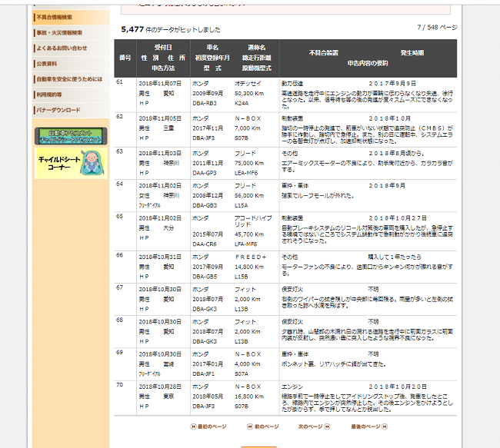This screenshot has height=448, width=500.
Task: Click mileage 7,000 Km
Action: (x=248, y=128)
